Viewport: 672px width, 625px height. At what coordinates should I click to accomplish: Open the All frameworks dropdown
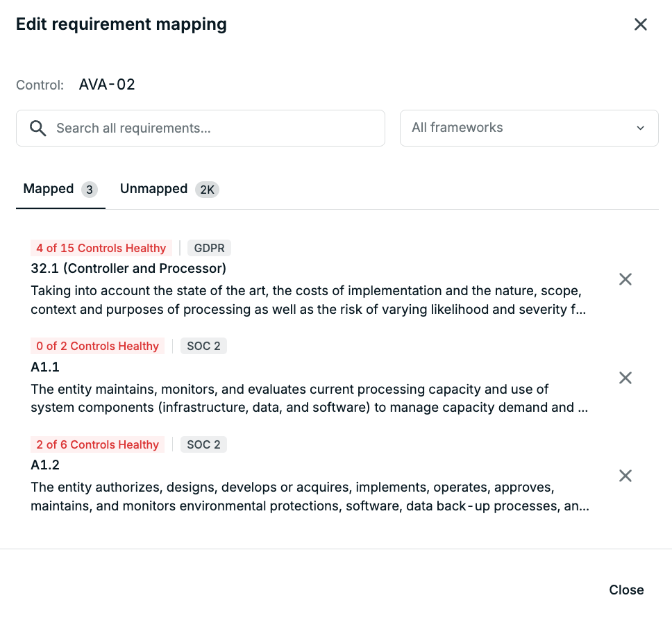[x=529, y=128]
